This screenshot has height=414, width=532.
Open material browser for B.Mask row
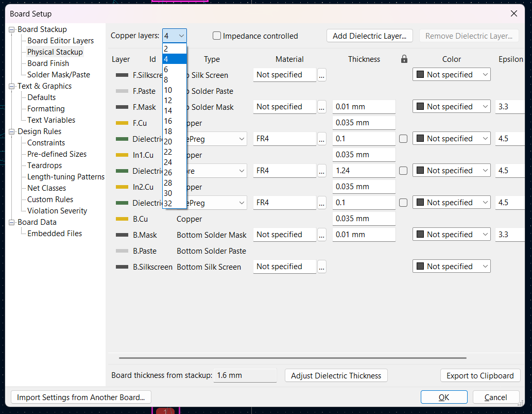322,235
